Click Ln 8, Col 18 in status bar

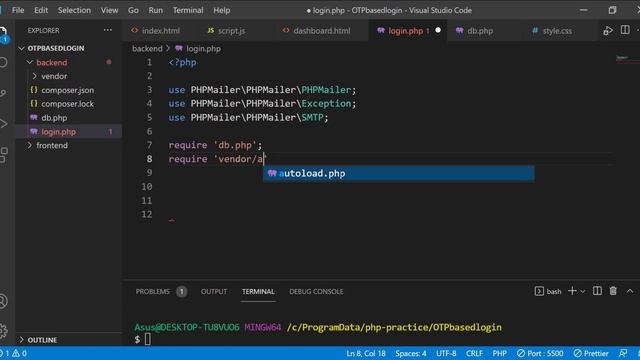(x=366, y=353)
